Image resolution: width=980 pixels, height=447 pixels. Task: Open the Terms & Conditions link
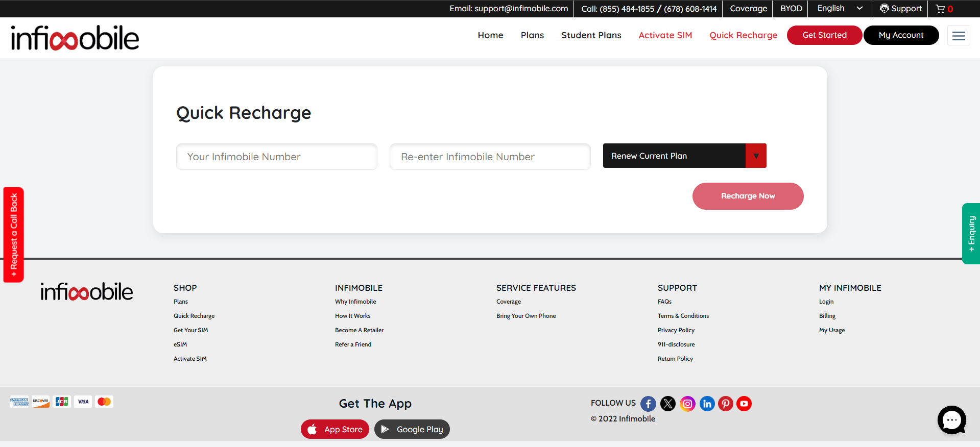683,316
